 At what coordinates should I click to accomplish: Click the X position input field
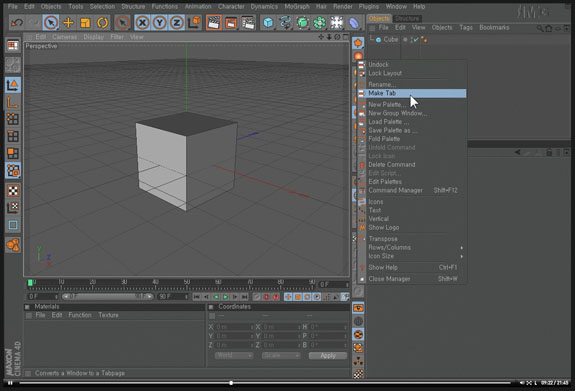coord(233,327)
